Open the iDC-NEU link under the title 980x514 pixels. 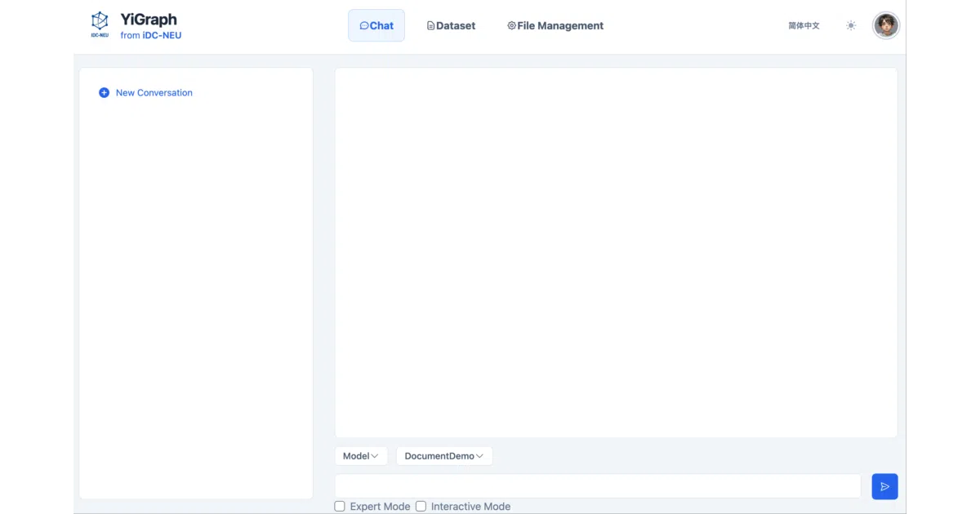click(x=162, y=36)
